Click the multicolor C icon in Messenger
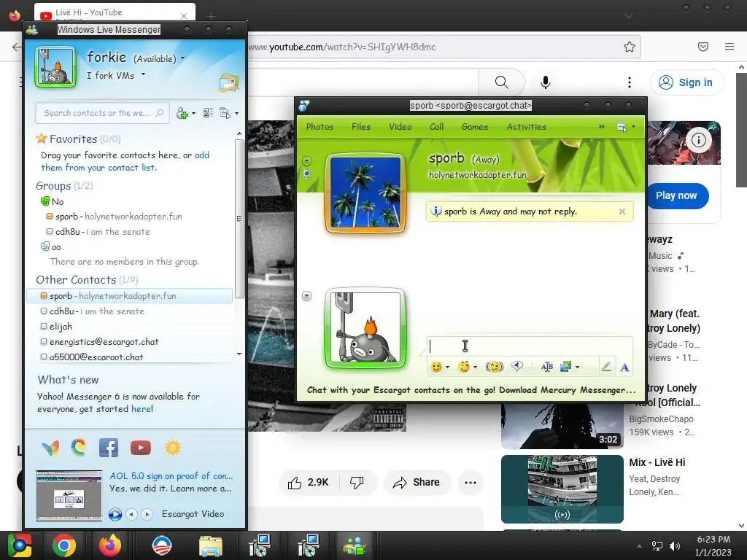The image size is (747, 560). [79, 447]
